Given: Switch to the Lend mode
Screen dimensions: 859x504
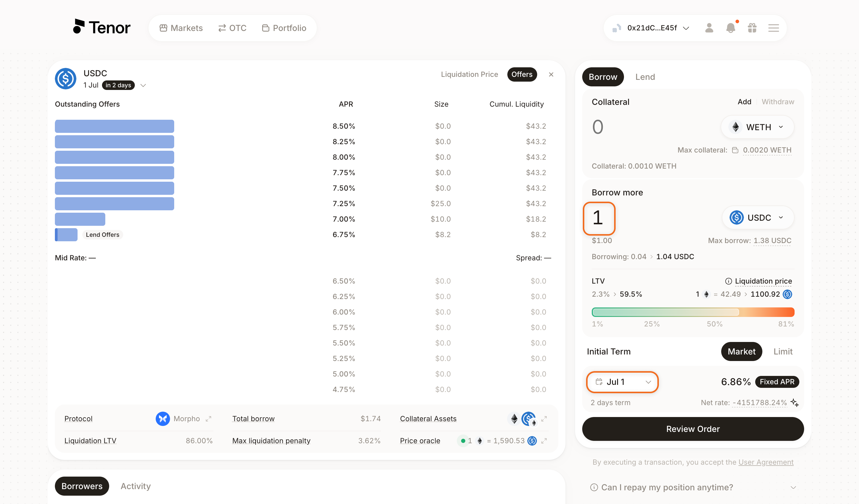Looking at the screenshot, I should tap(645, 77).
